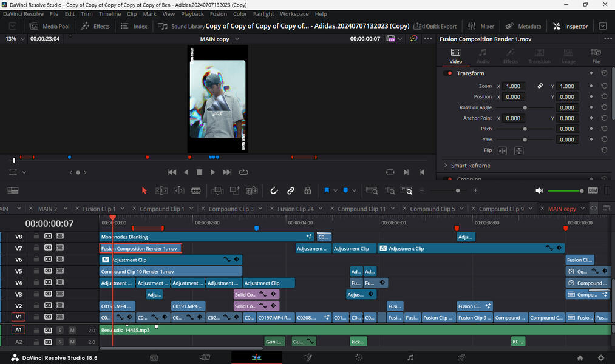The image size is (615, 364).
Task: Switch to the Fusion Clip 24 timeline tab
Action: tap(296, 208)
